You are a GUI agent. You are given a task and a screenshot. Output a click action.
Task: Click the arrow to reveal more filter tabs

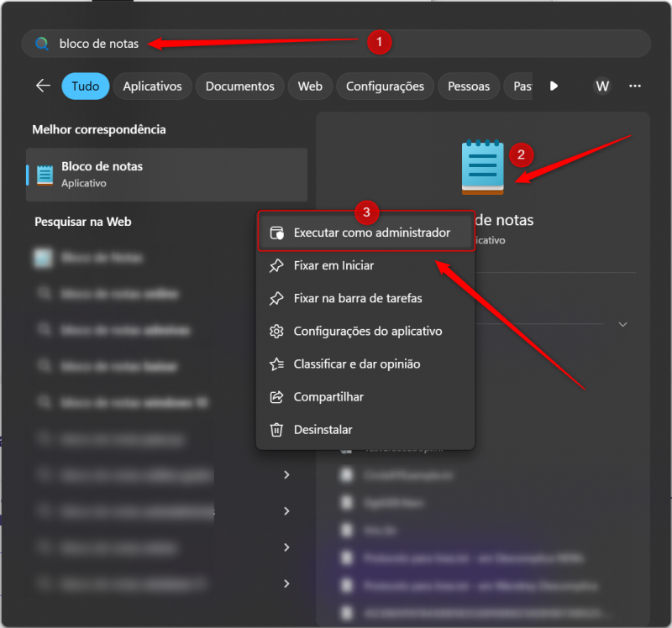[x=554, y=86]
